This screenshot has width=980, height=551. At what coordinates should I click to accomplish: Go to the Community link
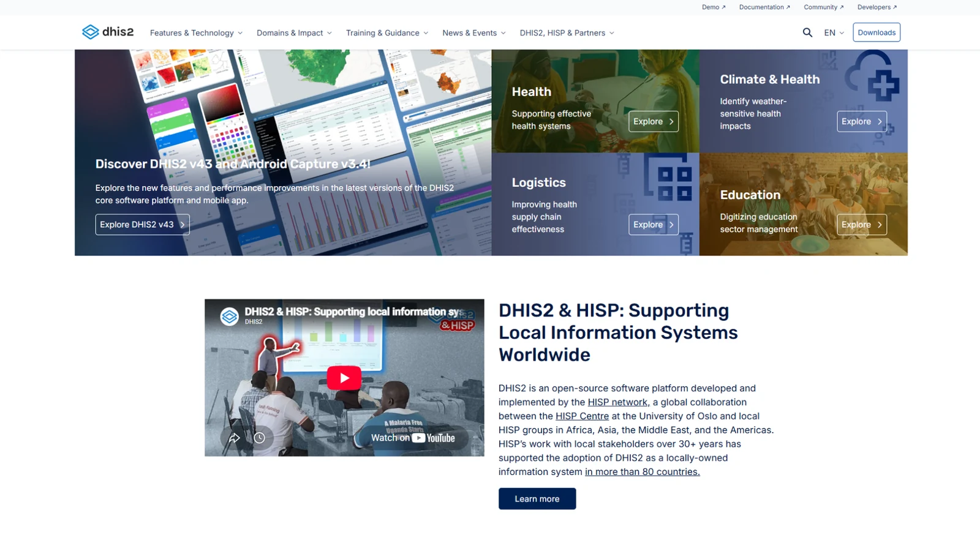coord(824,7)
